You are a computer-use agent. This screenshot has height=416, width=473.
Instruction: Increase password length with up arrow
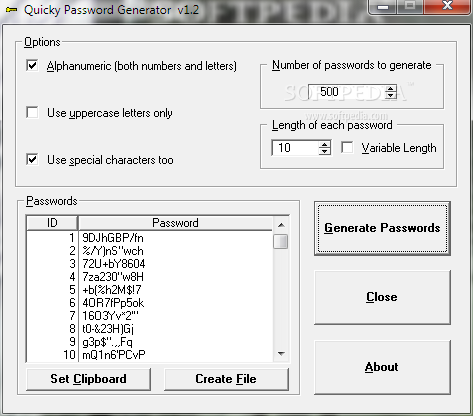click(x=324, y=144)
